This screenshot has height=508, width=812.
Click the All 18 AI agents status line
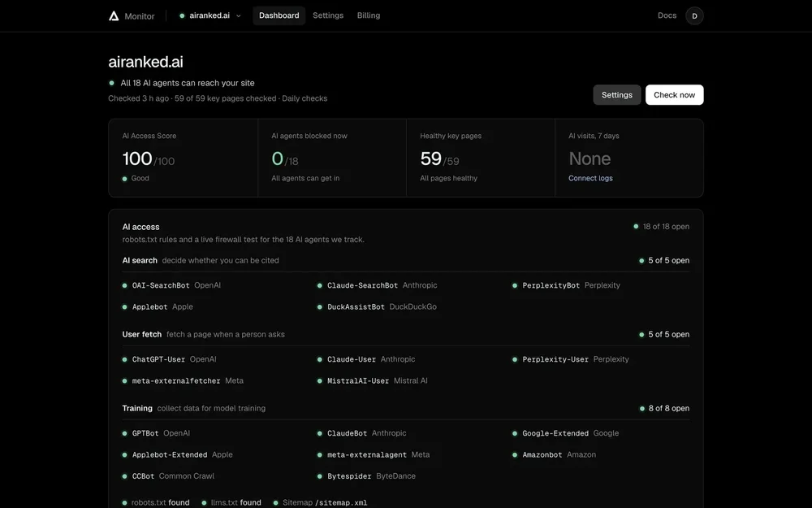pos(181,83)
